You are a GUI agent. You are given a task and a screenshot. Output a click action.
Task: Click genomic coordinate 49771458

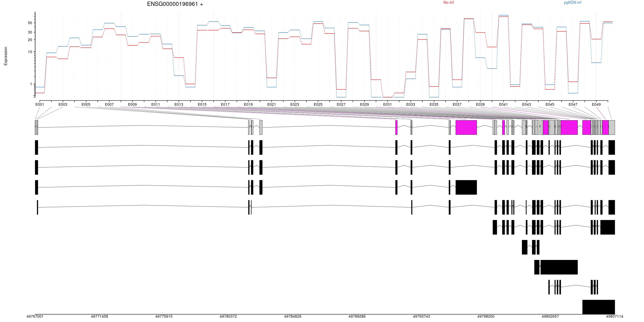[x=99, y=316]
